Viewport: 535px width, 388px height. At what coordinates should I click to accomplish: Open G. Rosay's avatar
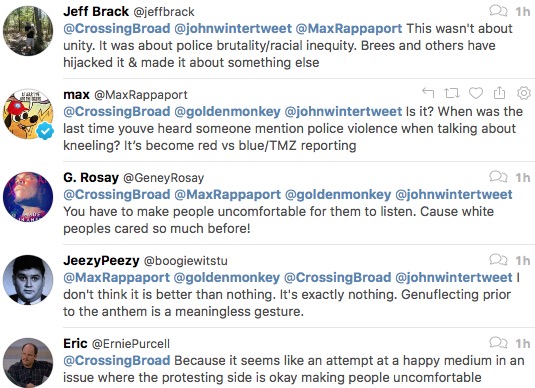click(x=28, y=197)
